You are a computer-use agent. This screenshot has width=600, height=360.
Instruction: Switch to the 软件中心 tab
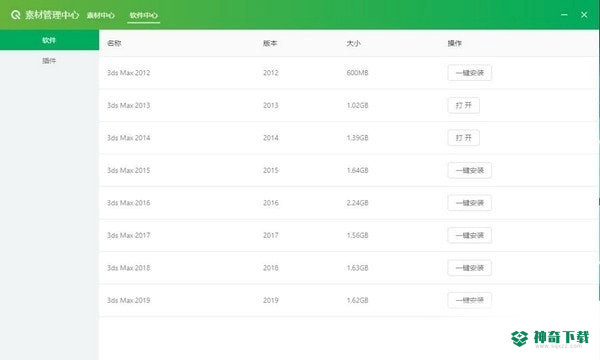pyautogui.click(x=143, y=15)
